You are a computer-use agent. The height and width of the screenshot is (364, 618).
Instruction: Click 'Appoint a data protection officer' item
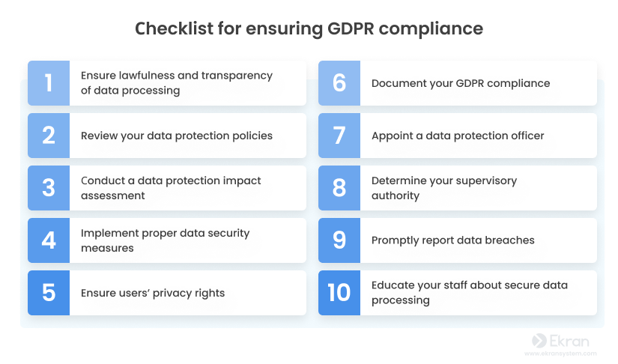pos(458,136)
